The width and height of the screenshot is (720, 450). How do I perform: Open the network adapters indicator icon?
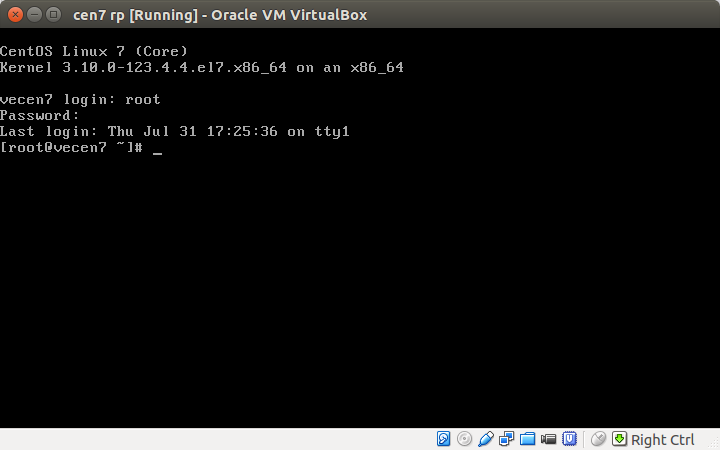pos(507,439)
